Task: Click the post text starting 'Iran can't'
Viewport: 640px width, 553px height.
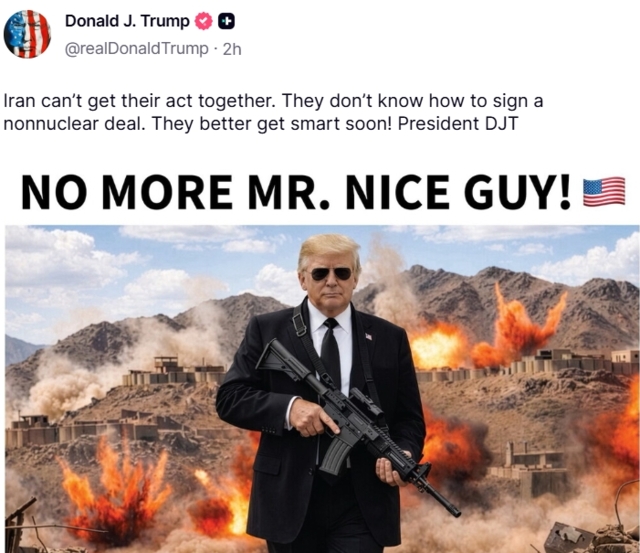Action: coord(273,112)
